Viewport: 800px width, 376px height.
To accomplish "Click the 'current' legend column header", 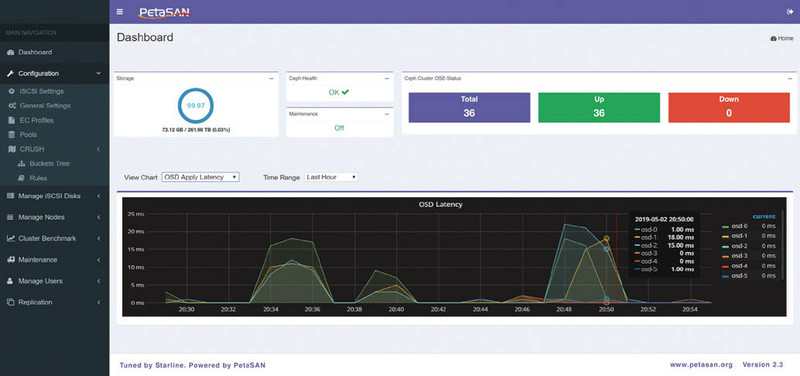I will coord(764,216).
